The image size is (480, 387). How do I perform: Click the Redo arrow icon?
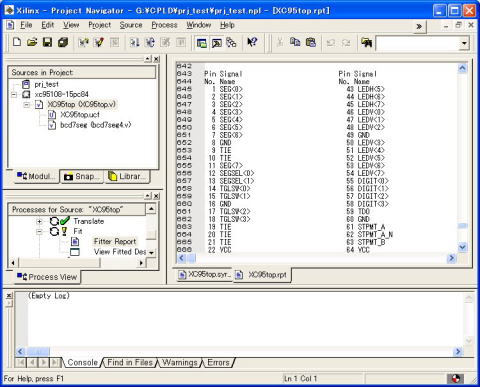346,43
